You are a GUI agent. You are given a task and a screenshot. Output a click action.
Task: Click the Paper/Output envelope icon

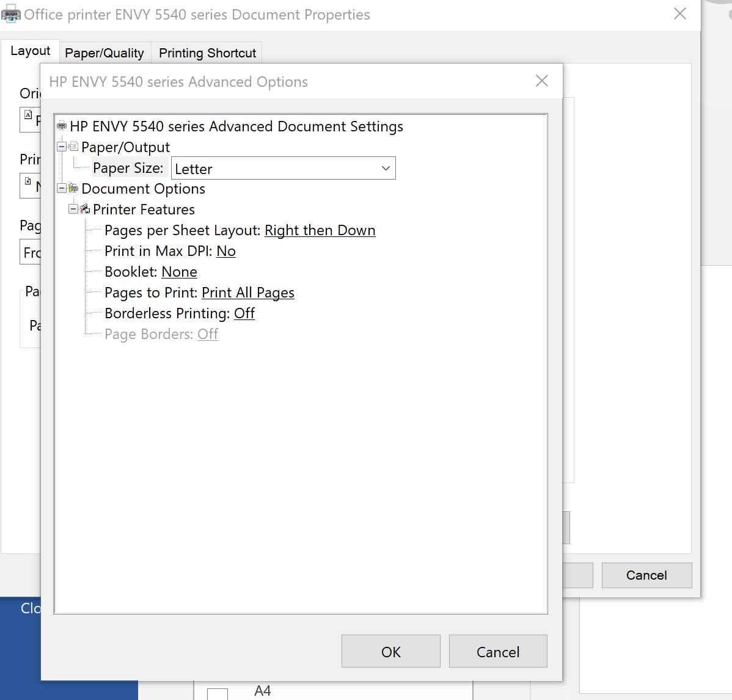(x=73, y=147)
